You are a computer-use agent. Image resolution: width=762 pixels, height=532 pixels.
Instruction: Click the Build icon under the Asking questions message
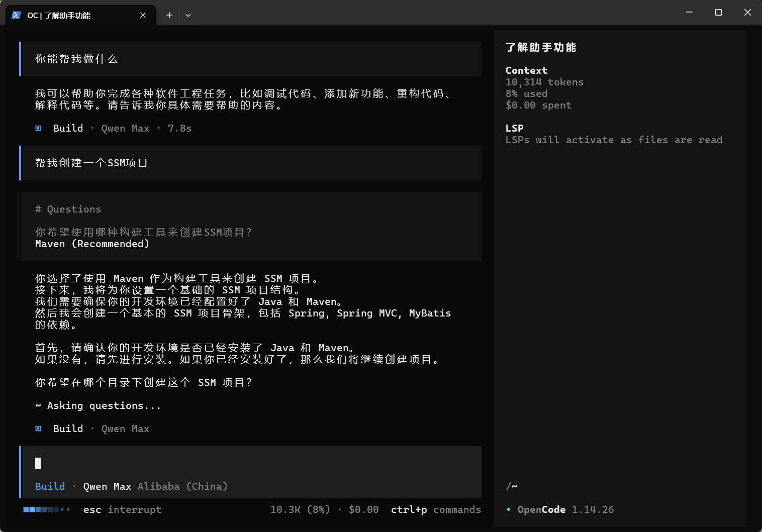[38, 429]
